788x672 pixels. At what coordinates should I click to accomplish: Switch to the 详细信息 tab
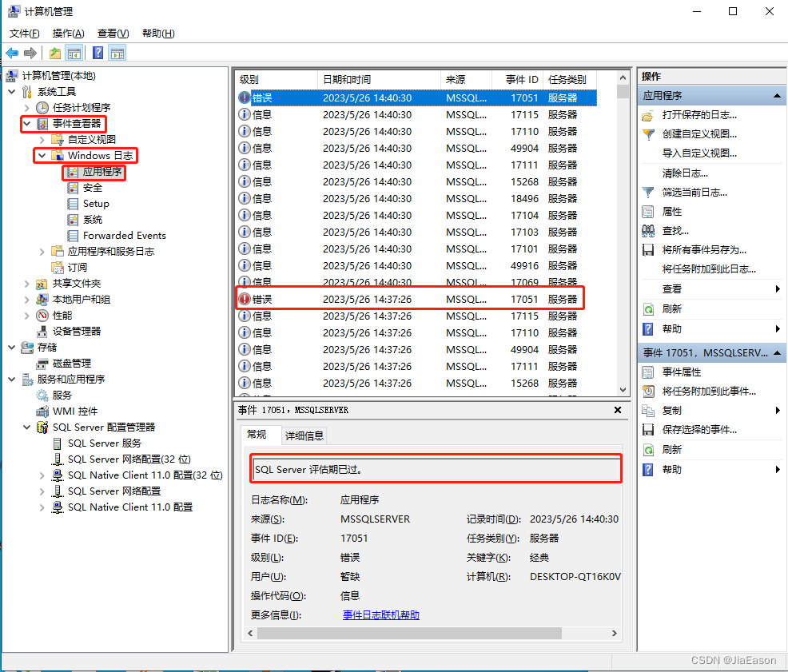tap(304, 435)
